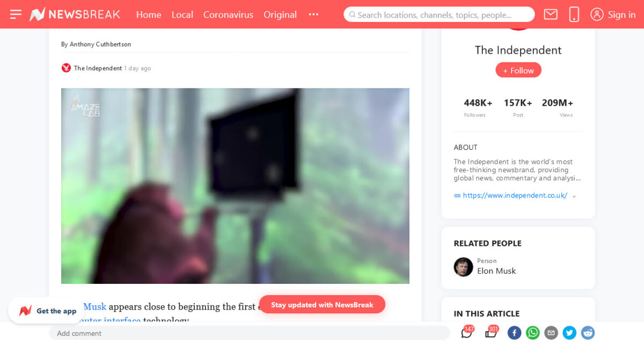
Task: Go to the Local tab
Action: click(x=182, y=14)
